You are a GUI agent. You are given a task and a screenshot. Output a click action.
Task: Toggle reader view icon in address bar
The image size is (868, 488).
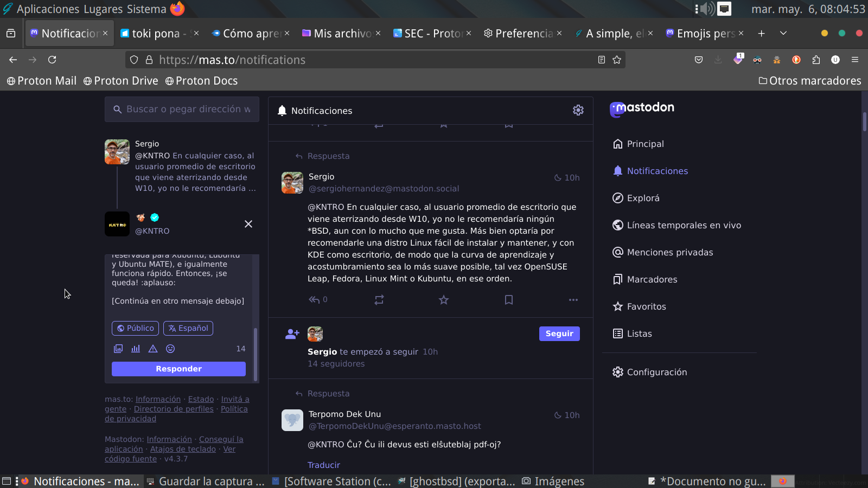click(x=602, y=60)
